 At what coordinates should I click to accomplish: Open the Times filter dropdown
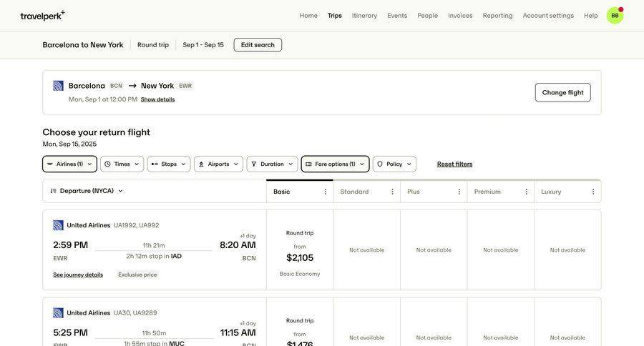pos(122,164)
